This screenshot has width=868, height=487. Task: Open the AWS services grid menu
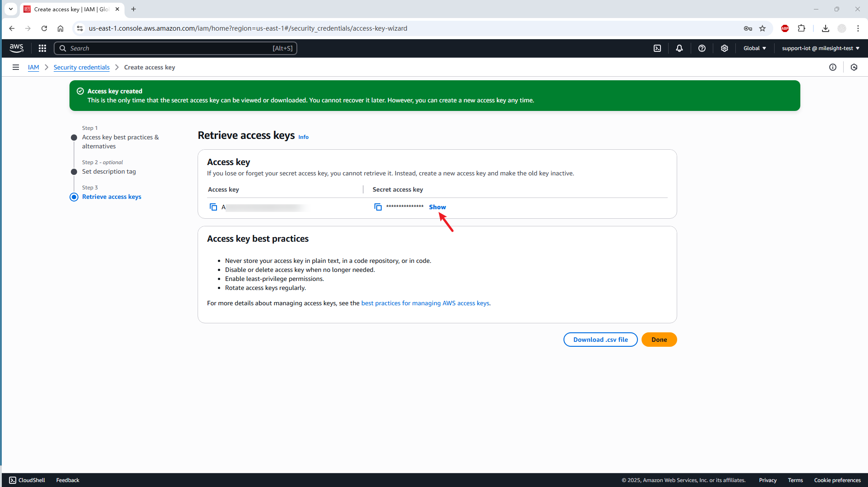pyautogui.click(x=42, y=48)
